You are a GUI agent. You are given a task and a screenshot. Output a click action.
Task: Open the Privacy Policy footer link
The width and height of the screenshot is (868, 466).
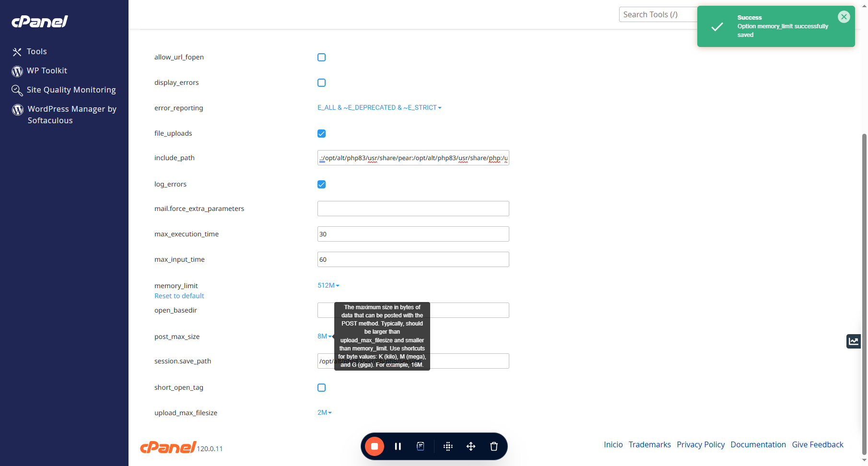[x=701, y=445]
